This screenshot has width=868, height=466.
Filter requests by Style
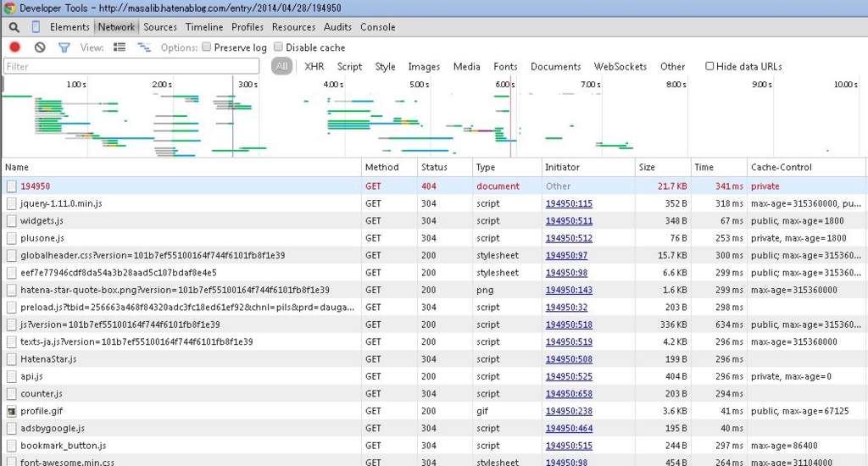(385, 66)
